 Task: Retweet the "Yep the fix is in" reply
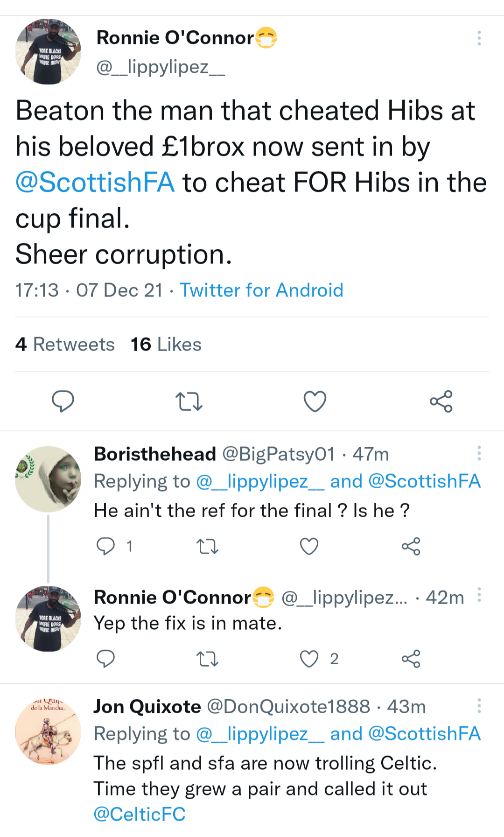(x=207, y=659)
